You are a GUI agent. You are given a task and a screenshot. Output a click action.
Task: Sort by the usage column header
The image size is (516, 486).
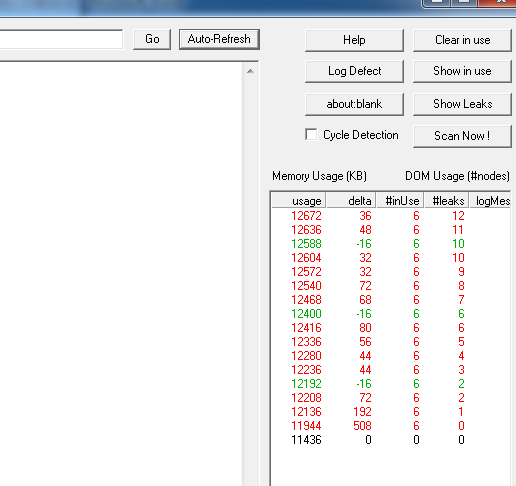point(299,201)
